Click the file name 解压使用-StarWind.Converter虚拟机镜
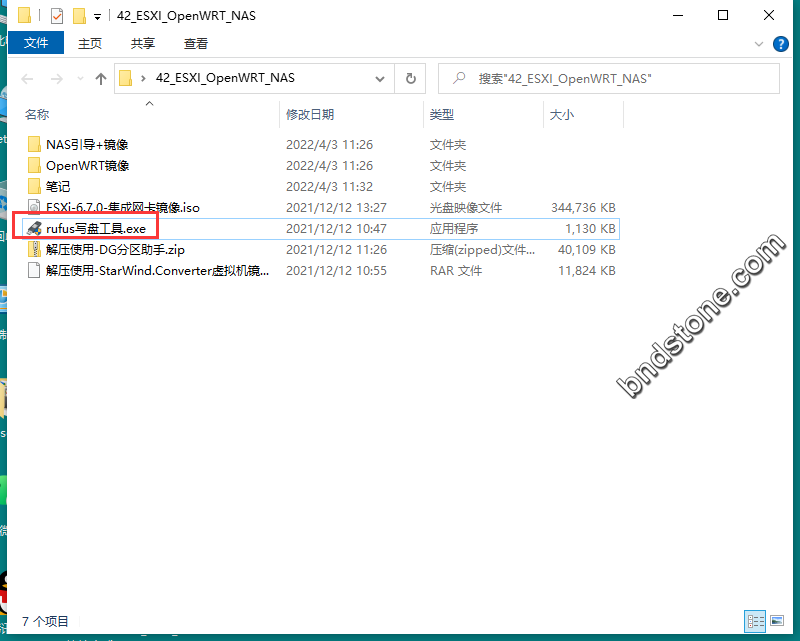The width and height of the screenshot is (800, 641). (157, 270)
